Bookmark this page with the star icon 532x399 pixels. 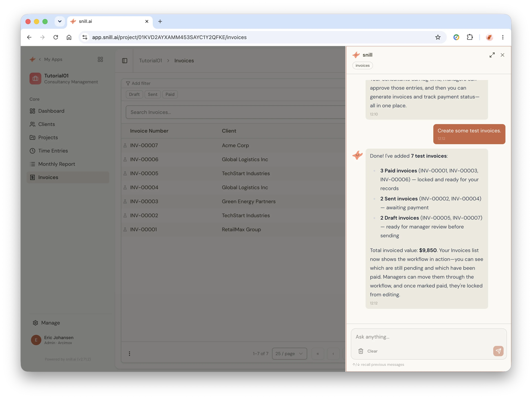click(438, 37)
